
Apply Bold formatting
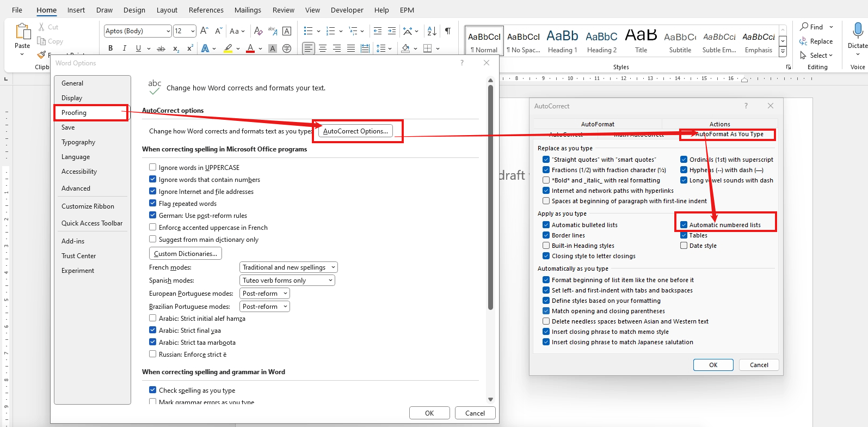(x=110, y=48)
